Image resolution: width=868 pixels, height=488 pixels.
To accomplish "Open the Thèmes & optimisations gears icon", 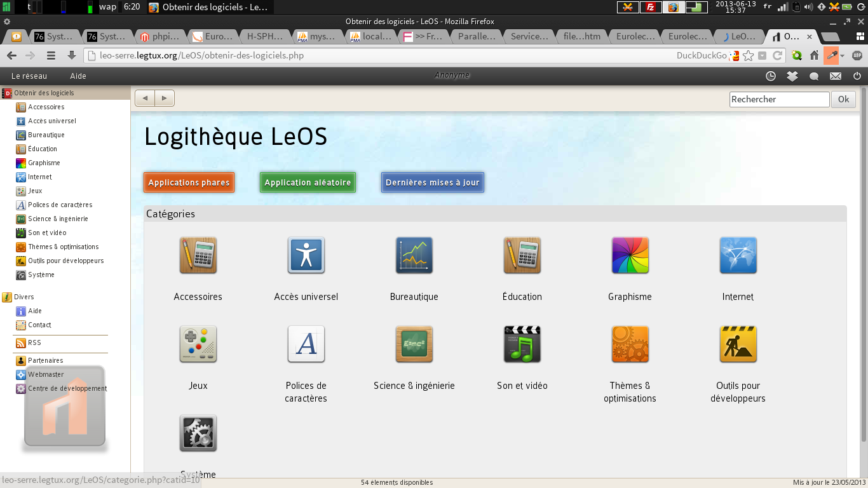I will [x=630, y=344].
